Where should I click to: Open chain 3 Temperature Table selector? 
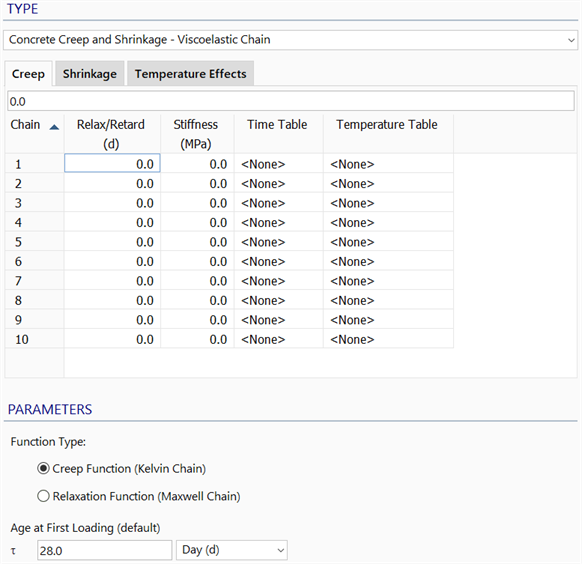pos(388,203)
